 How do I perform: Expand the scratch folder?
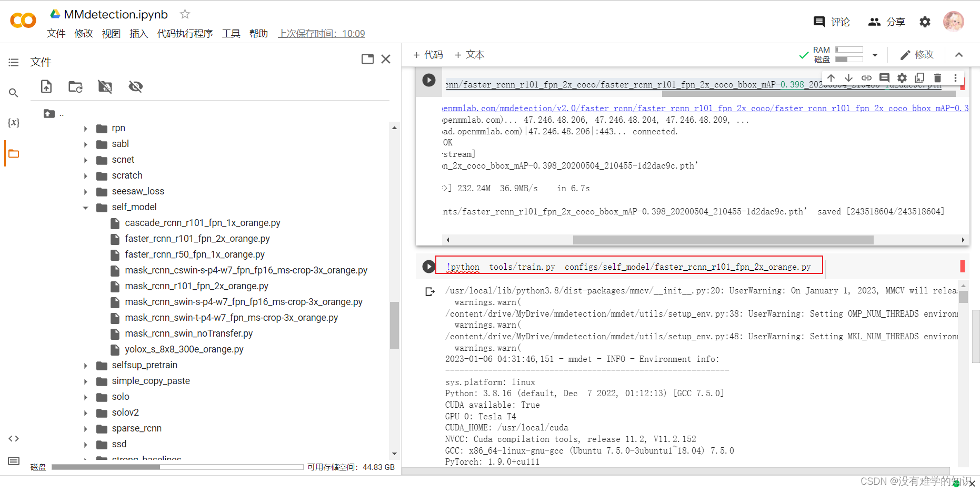(86, 176)
